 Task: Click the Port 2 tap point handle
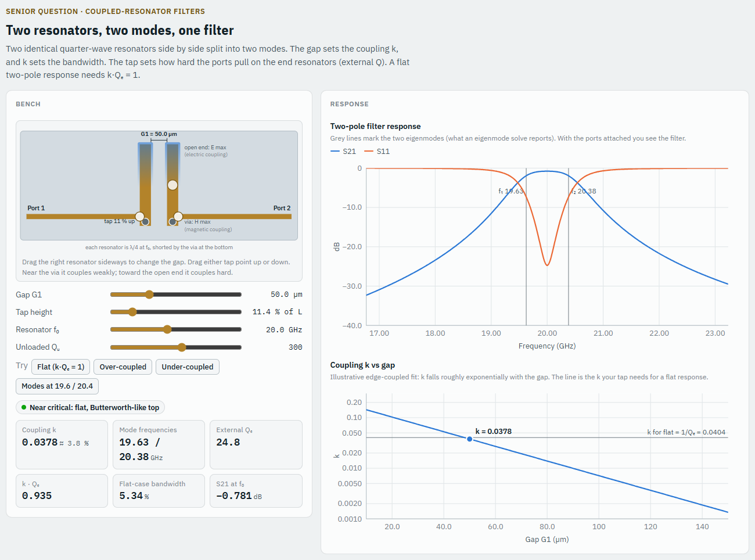(x=178, y=217)
